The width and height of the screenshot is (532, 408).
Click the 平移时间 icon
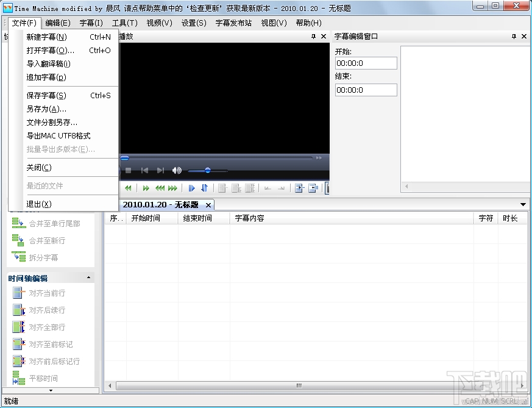(19, 378)
